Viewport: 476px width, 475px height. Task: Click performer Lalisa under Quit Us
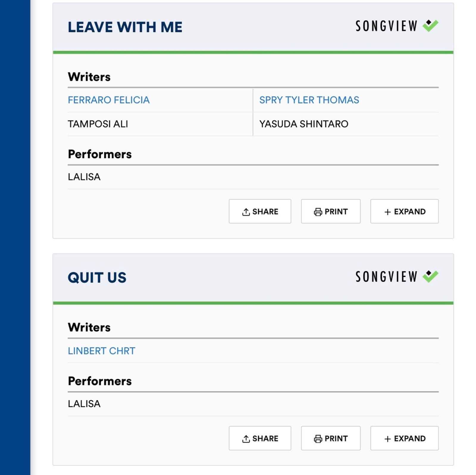pyautogui.click(x=84, y=404)
